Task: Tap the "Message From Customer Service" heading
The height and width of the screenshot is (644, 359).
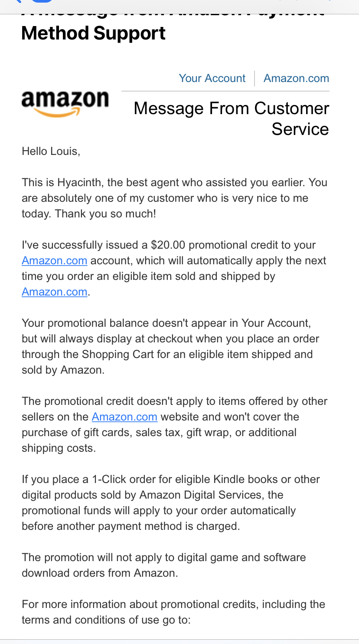Action: coord(232,118)
